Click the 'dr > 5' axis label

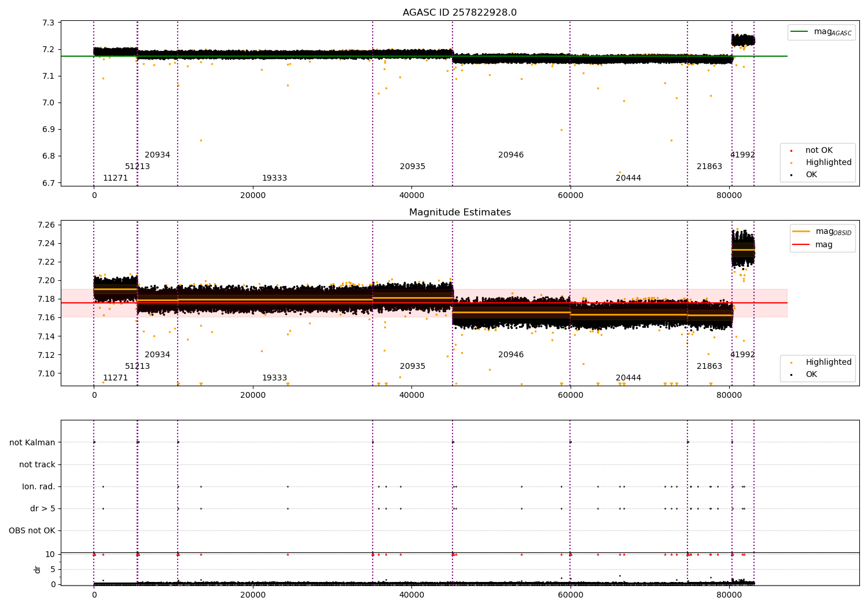pyautogui.click(x=43, y=509)
